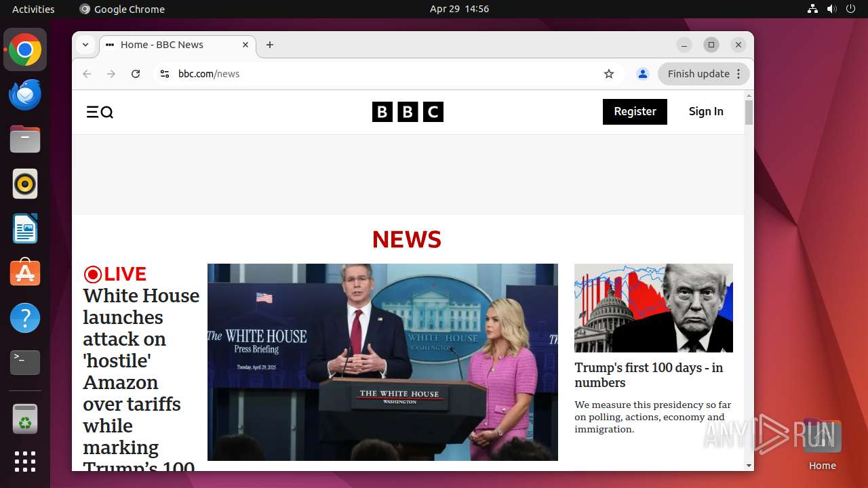Open the Trump Capitol chart thumbnail
Image resolution: width=868 pixels, height=488 pixels.
point(654,308)
